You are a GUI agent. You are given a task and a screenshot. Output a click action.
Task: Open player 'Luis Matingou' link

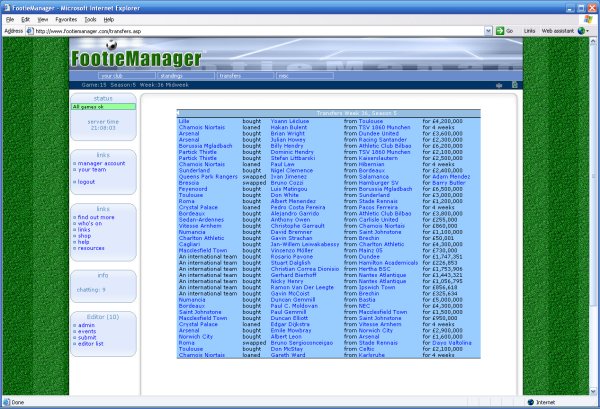click(x=289, y=189)
